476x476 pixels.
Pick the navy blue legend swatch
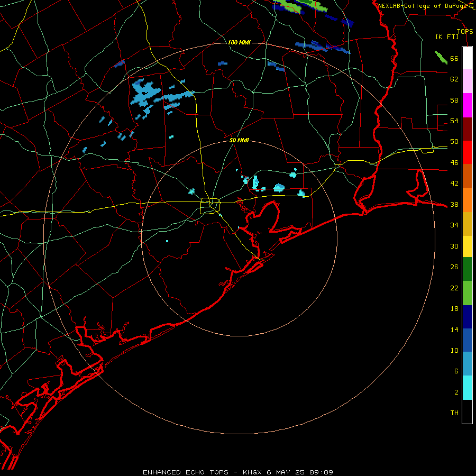[x=467, y=317]
